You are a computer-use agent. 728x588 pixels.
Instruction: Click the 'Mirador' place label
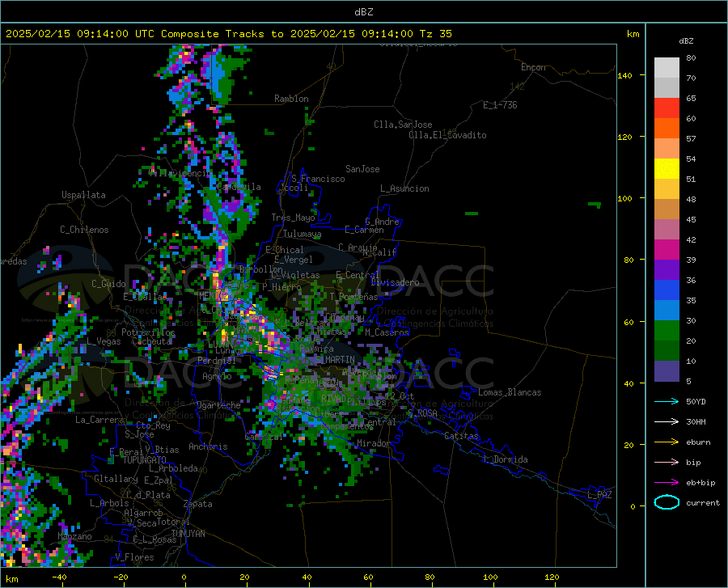373,443
